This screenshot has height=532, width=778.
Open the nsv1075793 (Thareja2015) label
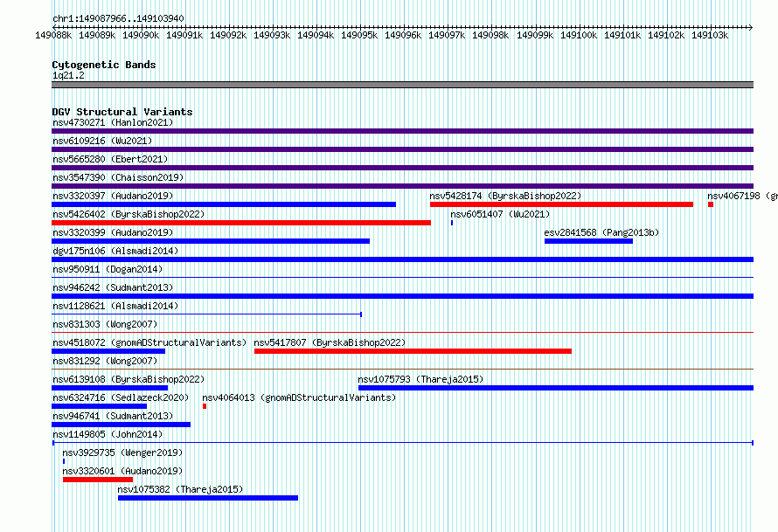(420, 379)
